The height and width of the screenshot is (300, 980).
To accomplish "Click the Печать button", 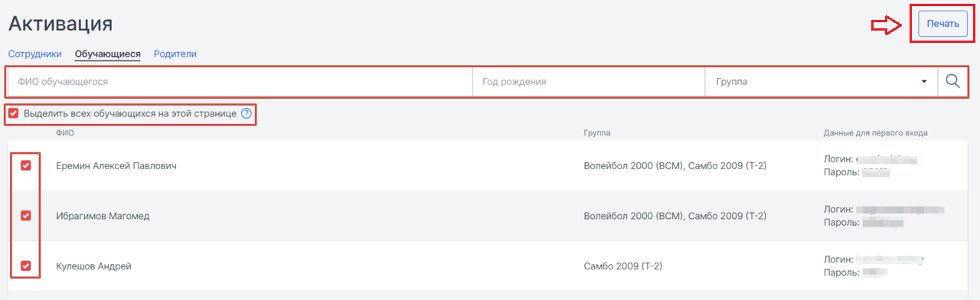I will (942, 24).
